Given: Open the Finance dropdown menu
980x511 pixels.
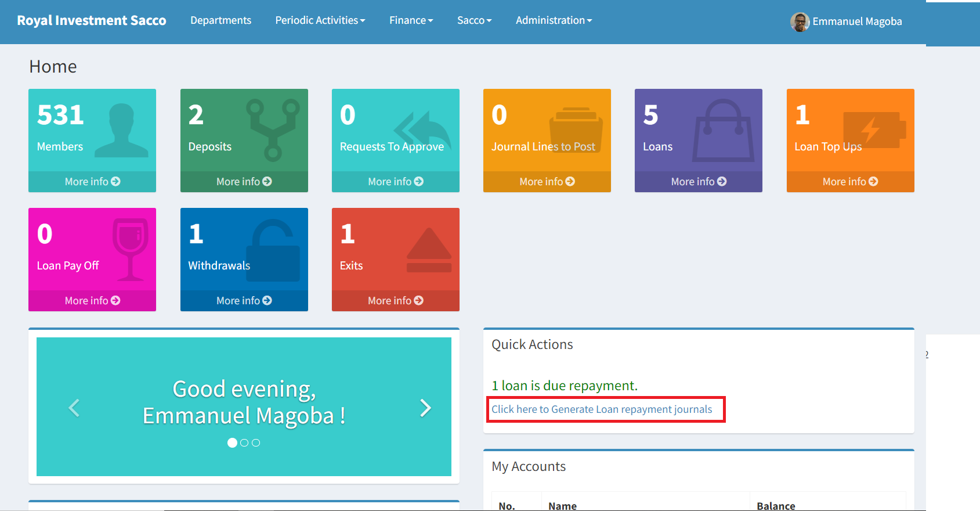Looking at the screenshot, I should (x=411, y=20).
